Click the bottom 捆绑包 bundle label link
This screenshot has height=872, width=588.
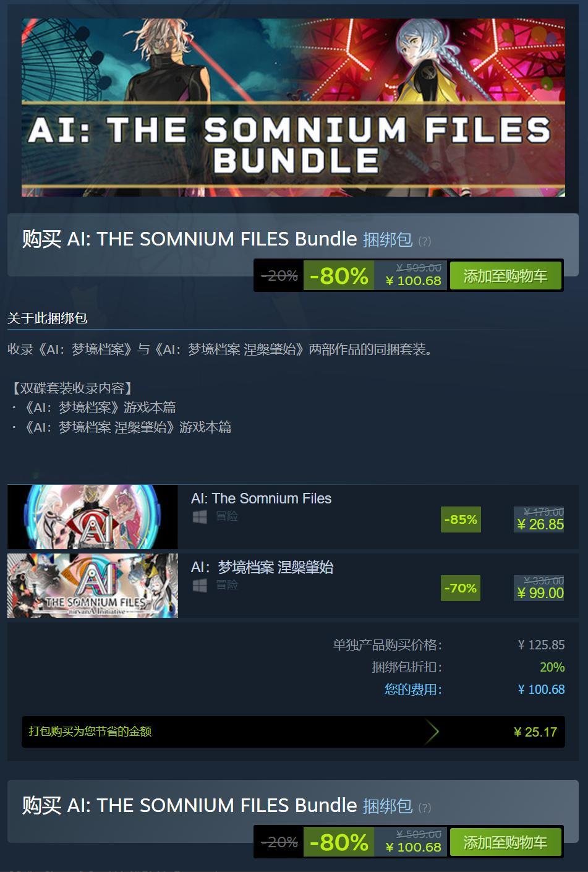388,806
